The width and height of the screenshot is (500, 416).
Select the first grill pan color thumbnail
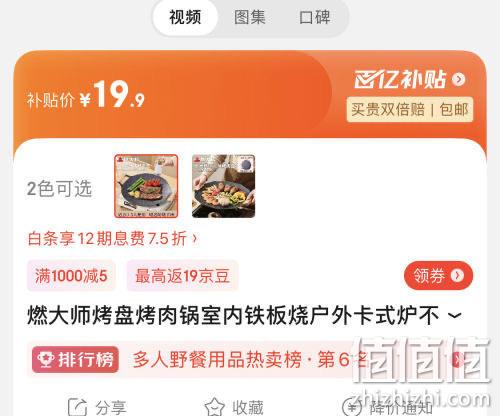(146, 186)
